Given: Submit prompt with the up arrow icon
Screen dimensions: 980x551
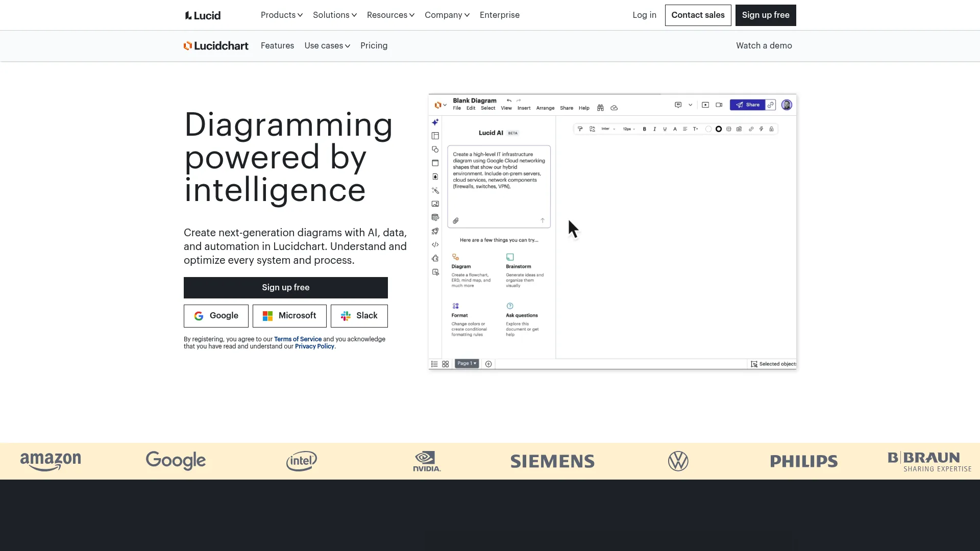Looking at the screenshot, I should point(543,221).
